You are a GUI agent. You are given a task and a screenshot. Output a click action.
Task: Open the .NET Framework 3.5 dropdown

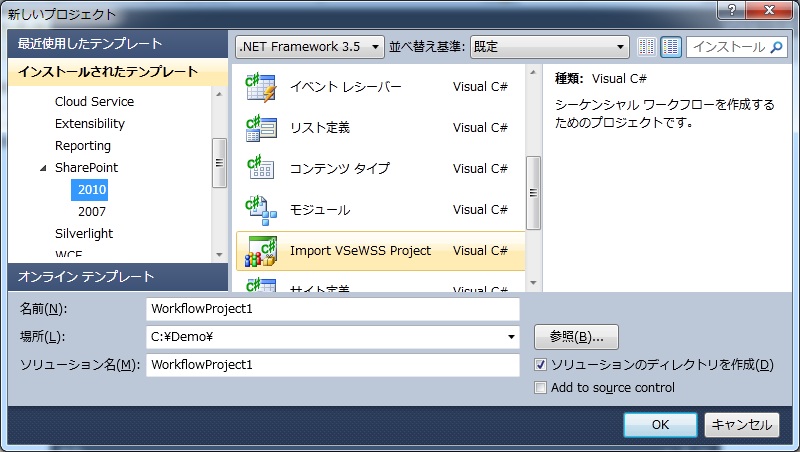coord(310,47)
